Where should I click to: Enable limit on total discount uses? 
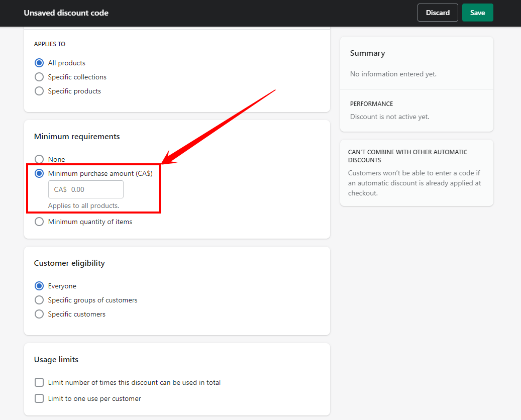39,382
